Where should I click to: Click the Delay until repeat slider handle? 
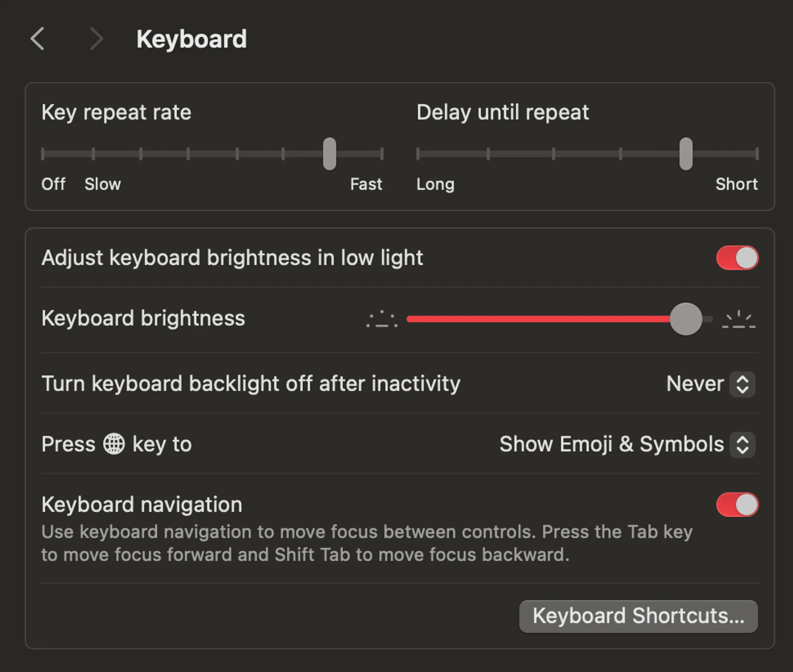tap(686, 154)
